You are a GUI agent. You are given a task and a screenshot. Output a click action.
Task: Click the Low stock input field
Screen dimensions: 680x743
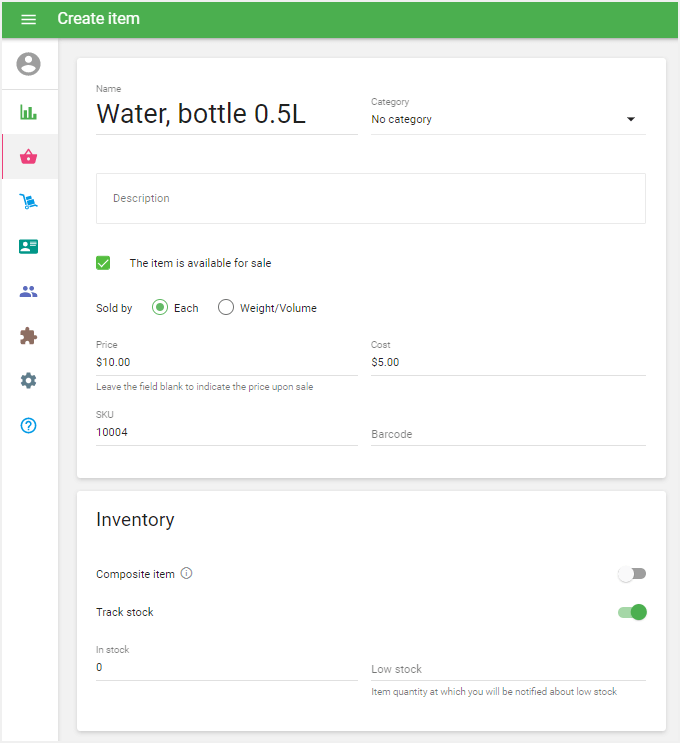click(x=507, y=669)
